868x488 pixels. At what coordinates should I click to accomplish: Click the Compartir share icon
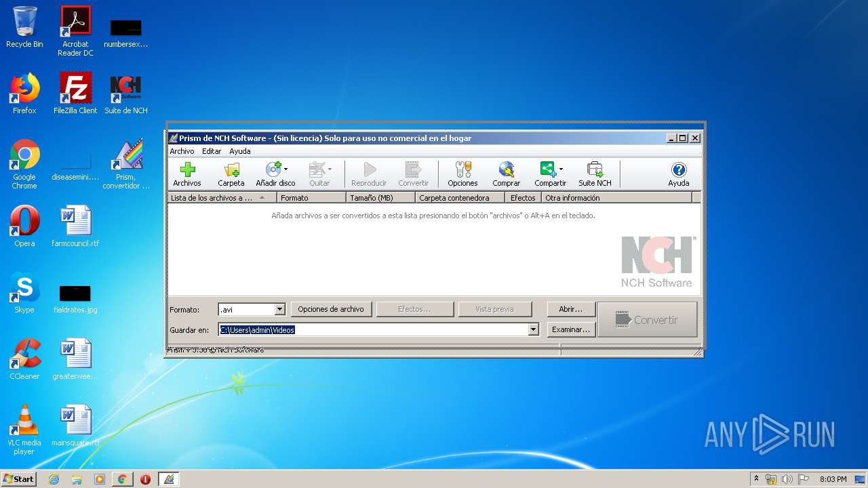tap(547, 169)
